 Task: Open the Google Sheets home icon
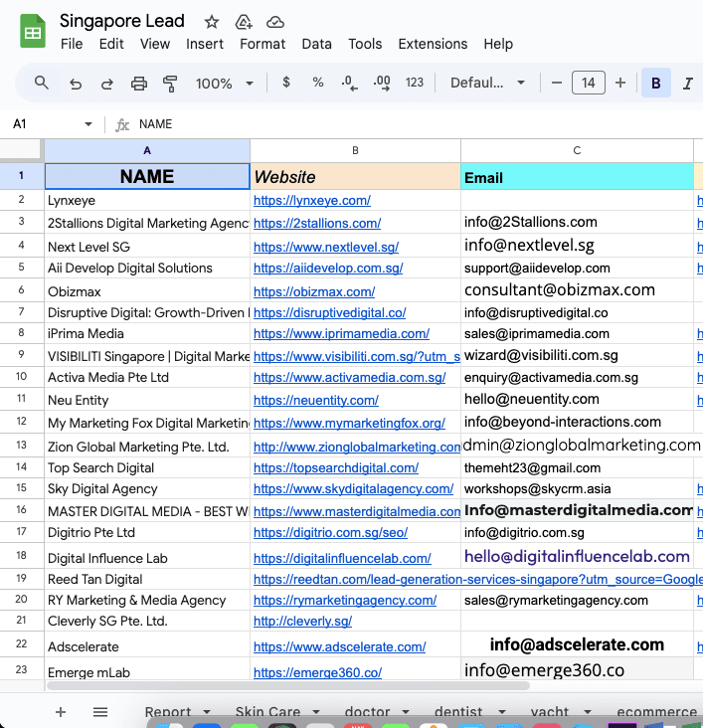(x=33, y=31)
